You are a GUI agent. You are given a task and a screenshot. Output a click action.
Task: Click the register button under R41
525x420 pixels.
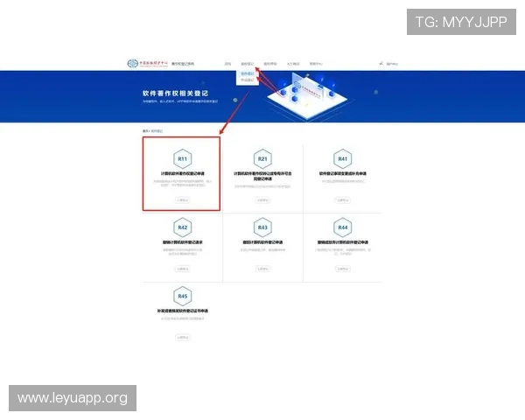[x=342, y=200]
